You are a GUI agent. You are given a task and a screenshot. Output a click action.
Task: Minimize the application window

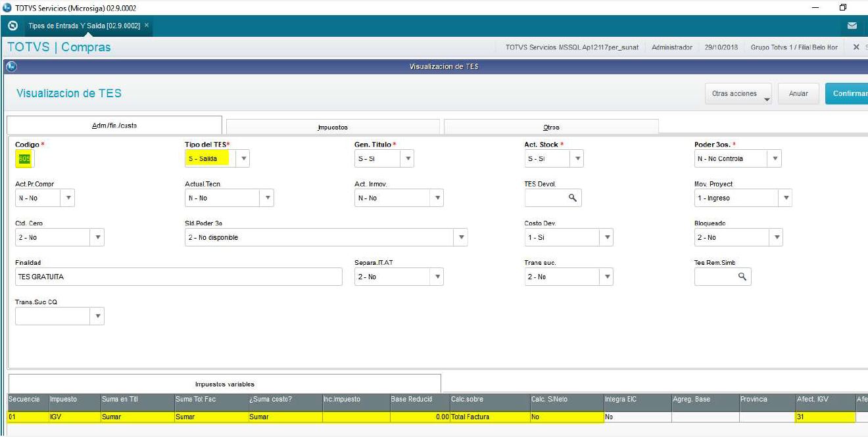815,8
